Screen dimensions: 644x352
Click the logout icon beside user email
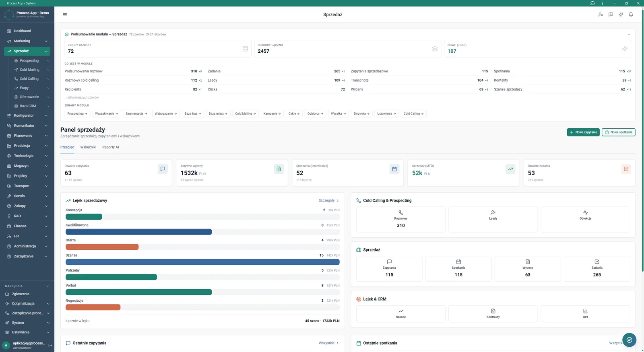(x=50, y=345)
